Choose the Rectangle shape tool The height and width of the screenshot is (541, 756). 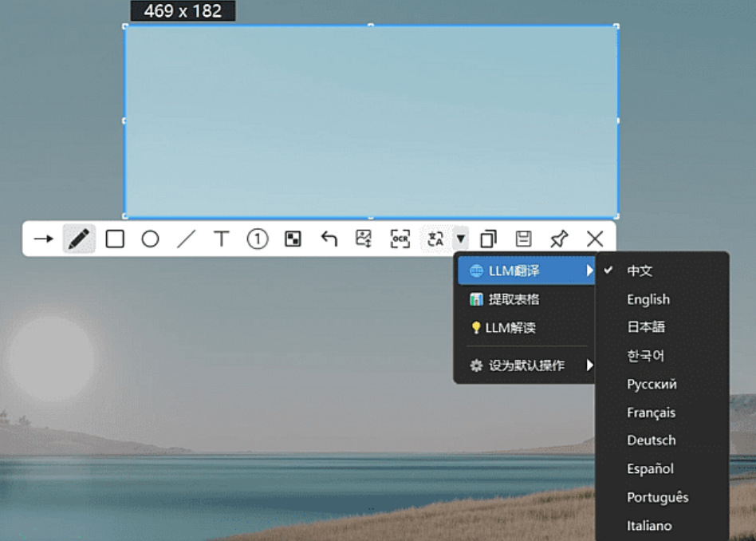[114, 238]
